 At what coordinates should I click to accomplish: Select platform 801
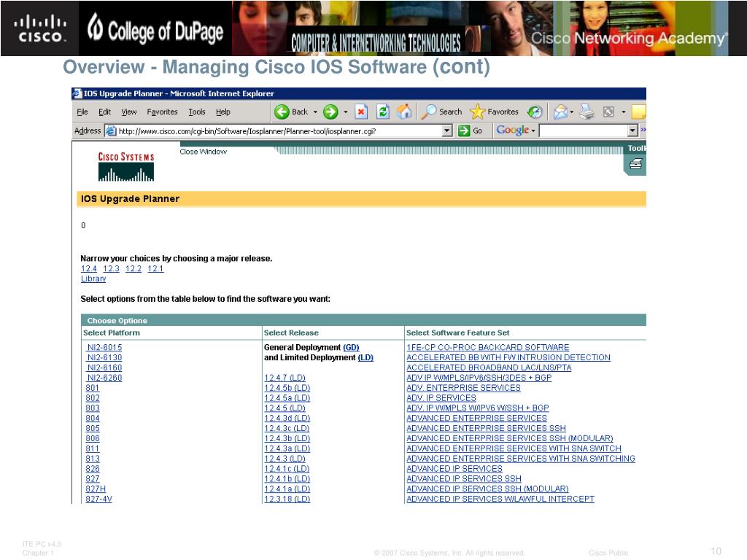93,388
